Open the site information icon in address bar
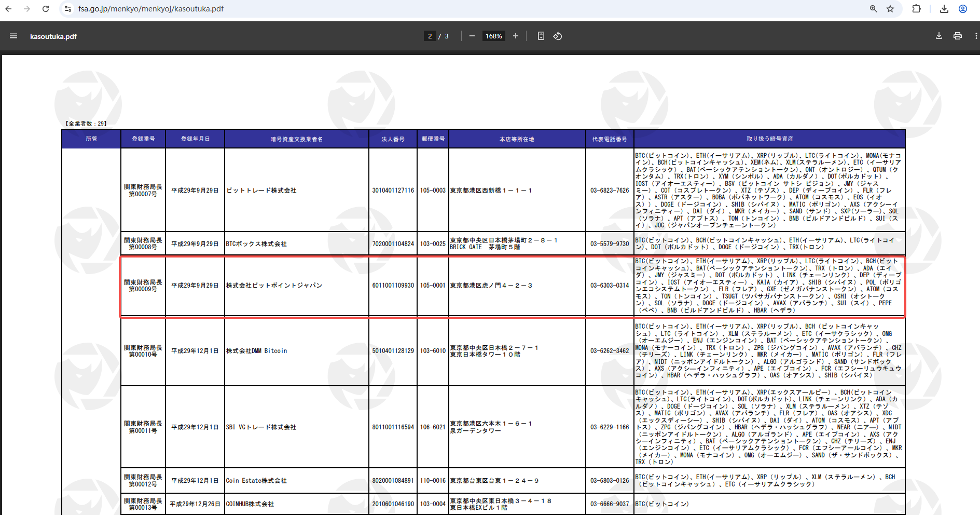 [x=68, y=9]
